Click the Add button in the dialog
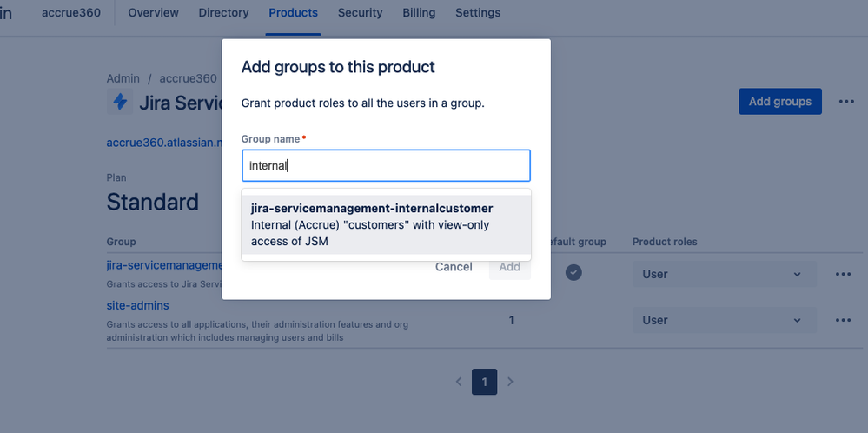This screenshot has height=433, width=868. tap(510, 267)
